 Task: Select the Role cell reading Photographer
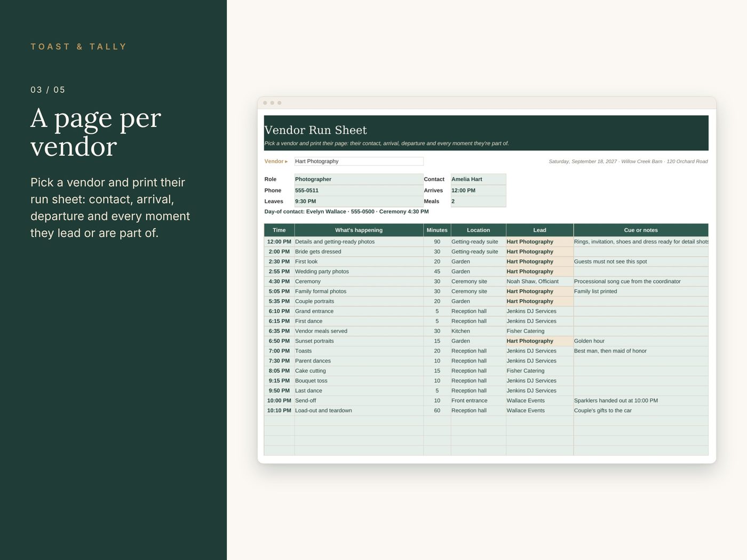[359, 179]
